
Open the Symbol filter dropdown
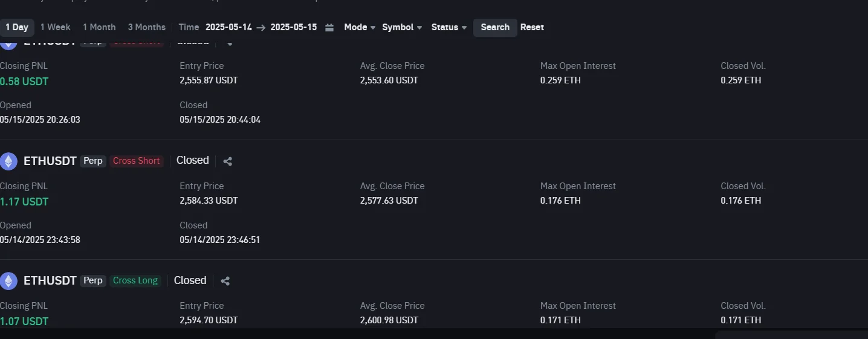point(402,27)
